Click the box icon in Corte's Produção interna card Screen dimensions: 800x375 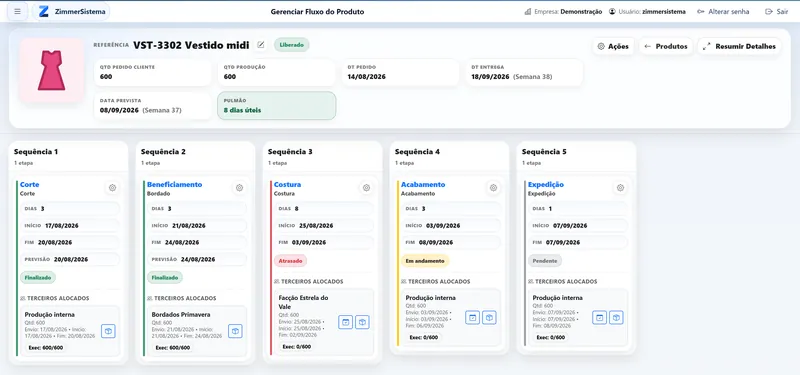pyautogui.click(x=108, y=331)
